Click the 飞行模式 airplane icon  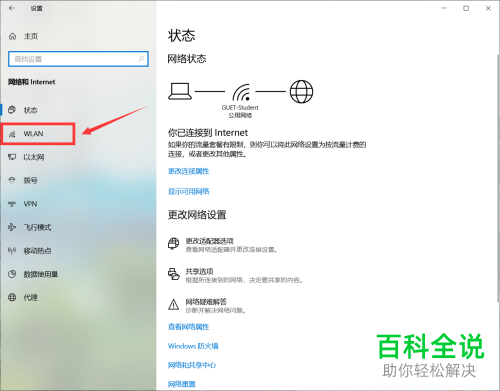(x=12, y=227)
